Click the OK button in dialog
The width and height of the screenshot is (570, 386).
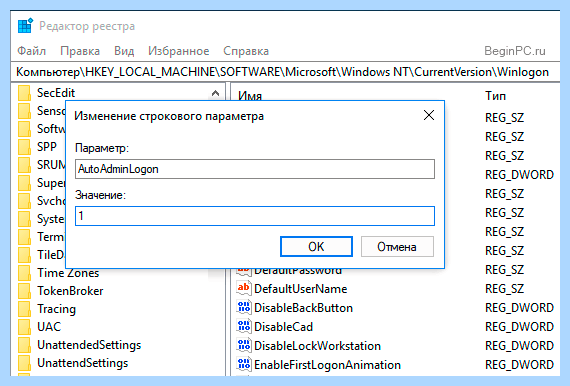click(x=316, y=247)
